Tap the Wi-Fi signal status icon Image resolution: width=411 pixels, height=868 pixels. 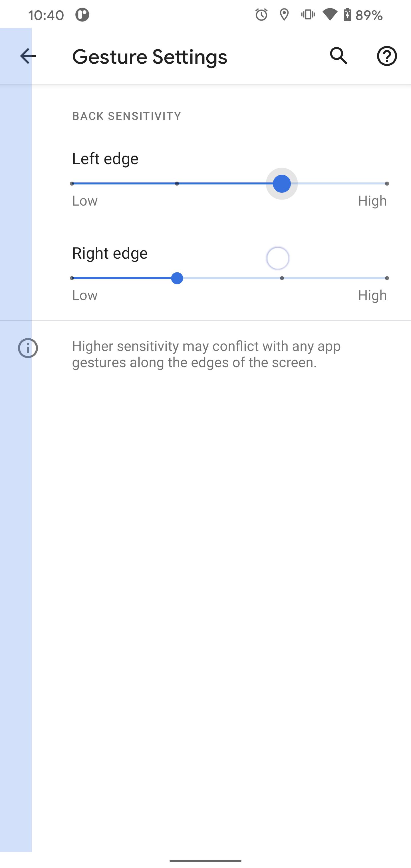(x=330, y=15)
